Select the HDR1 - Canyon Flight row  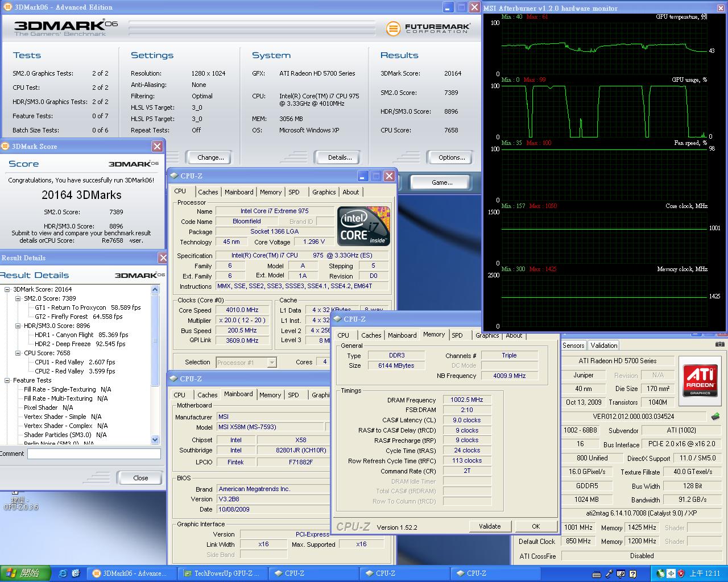click(x=81, y=335)
